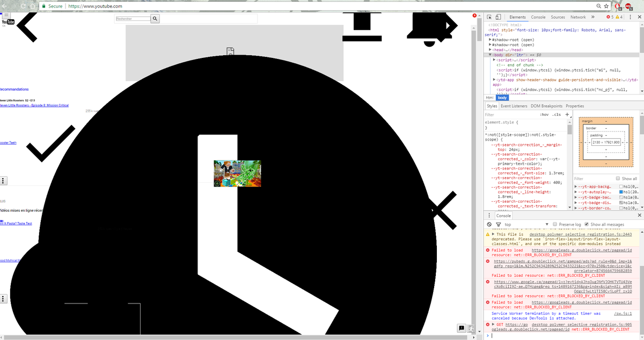Open console drawer three-dot menu

pyautogui.click(x=489, y=215)
